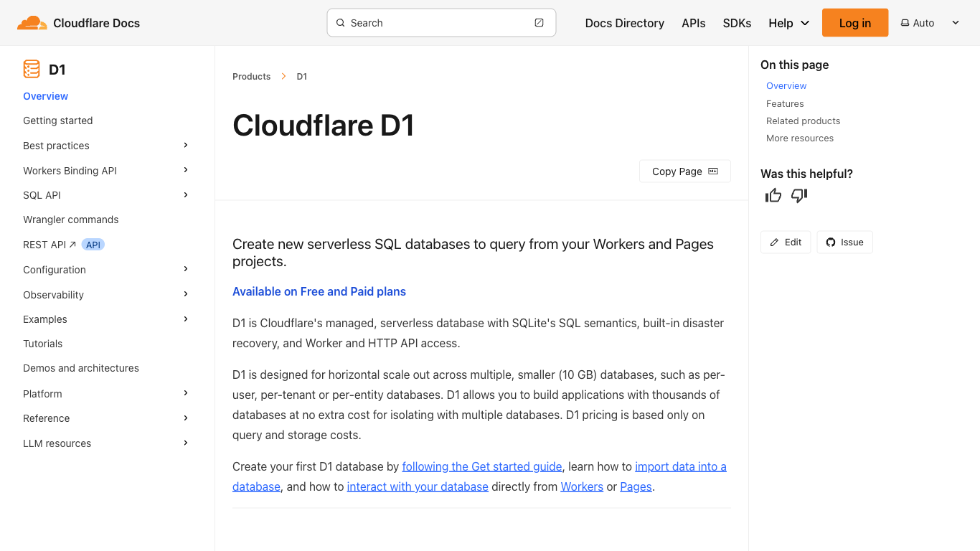
Task: Click the thumbs down icon
Action: [x=799, y=195]
